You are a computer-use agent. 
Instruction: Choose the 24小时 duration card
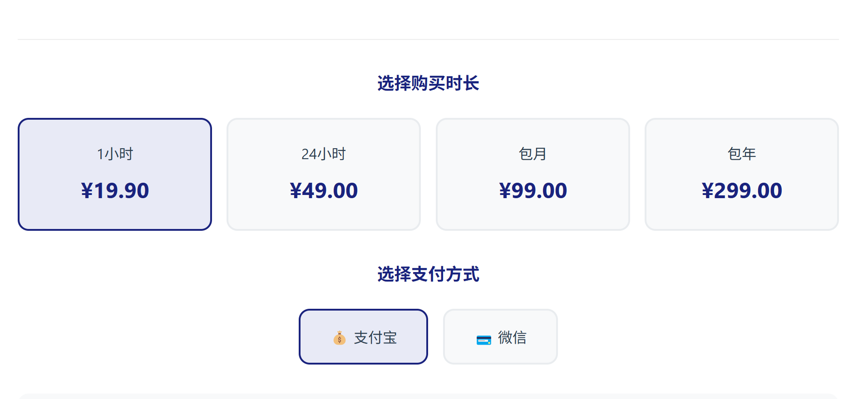pos(324,174)
